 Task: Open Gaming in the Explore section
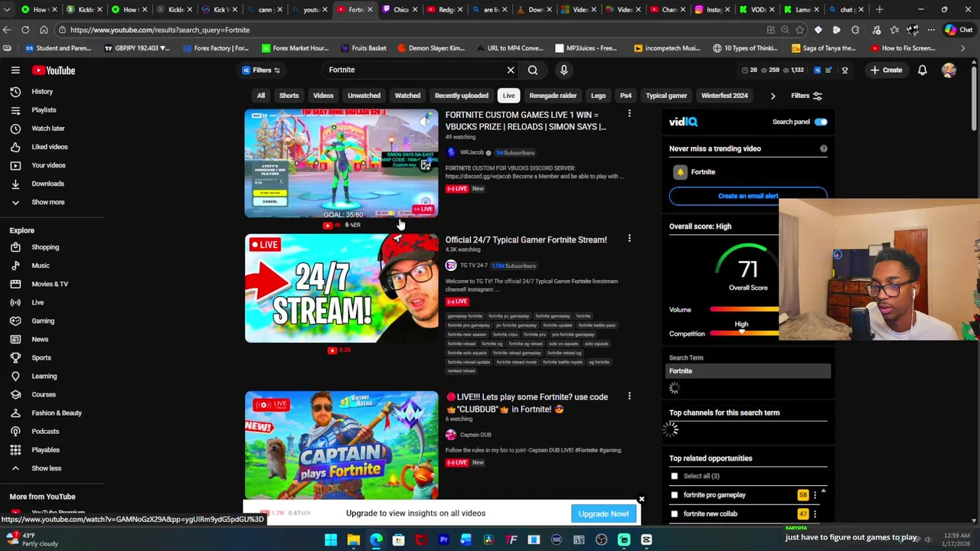pyautogui.click(x=43, y=321)
